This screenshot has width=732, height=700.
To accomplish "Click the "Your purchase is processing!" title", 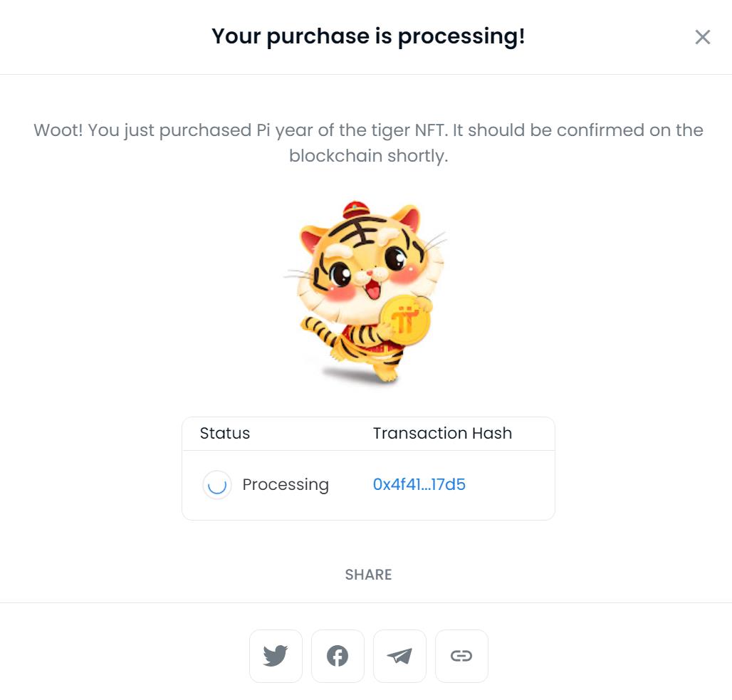I will 368,36.
